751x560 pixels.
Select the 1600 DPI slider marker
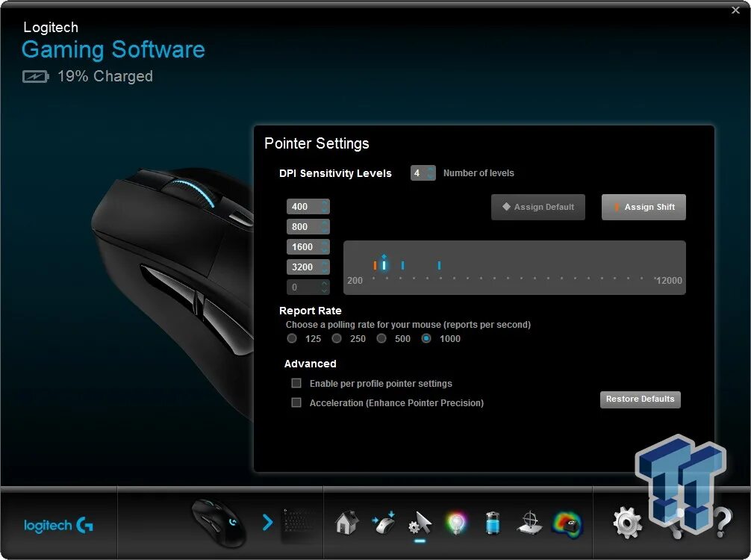(x=403, y=265)
